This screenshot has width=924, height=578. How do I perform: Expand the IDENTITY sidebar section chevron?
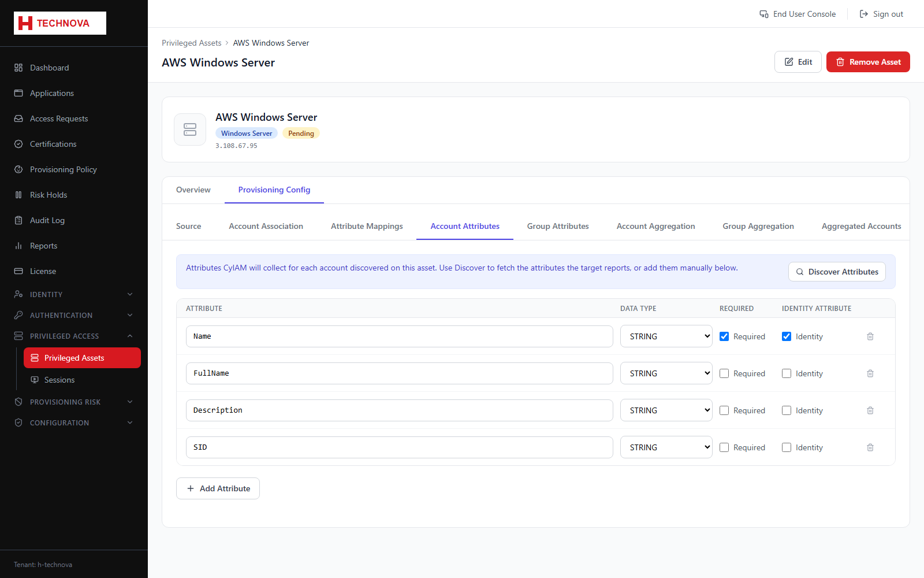click(130, 294)
